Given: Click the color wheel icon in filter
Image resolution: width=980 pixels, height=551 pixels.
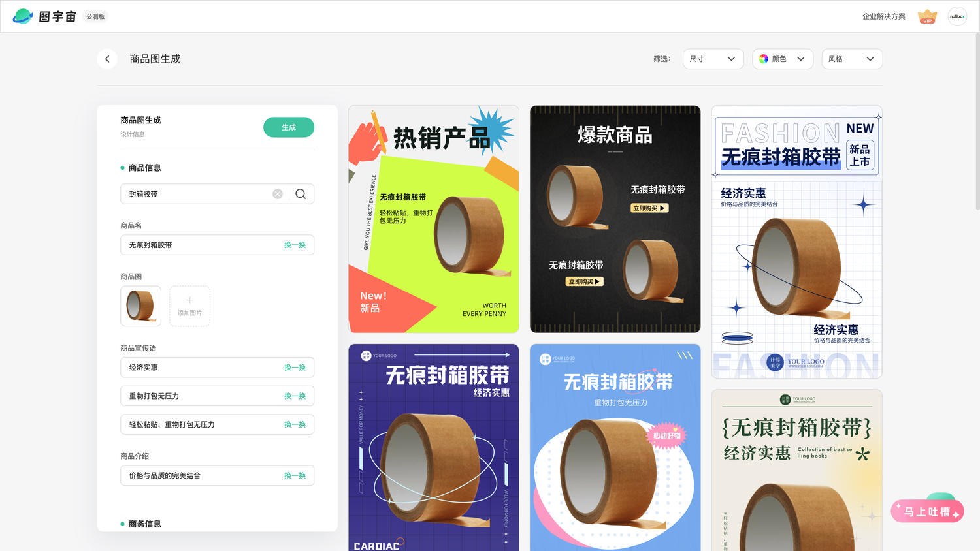Looking at the screenshot, I should pos(764,59).
